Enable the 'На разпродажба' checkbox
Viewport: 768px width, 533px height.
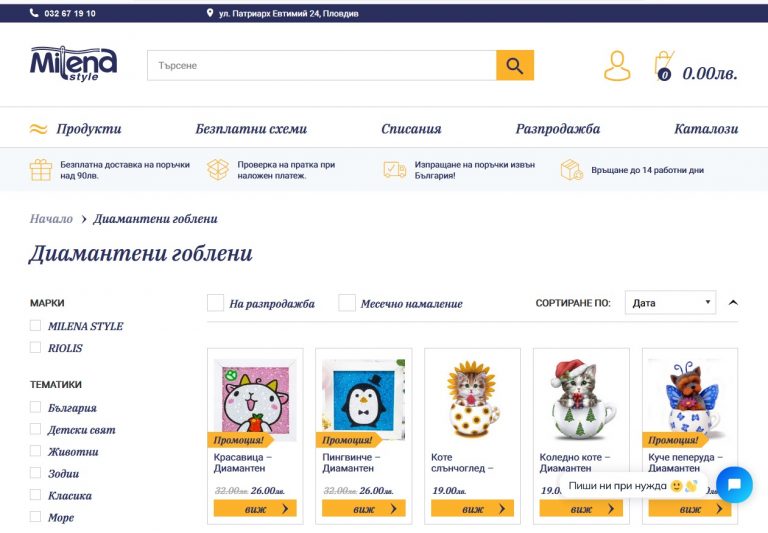tap(216, 303)
